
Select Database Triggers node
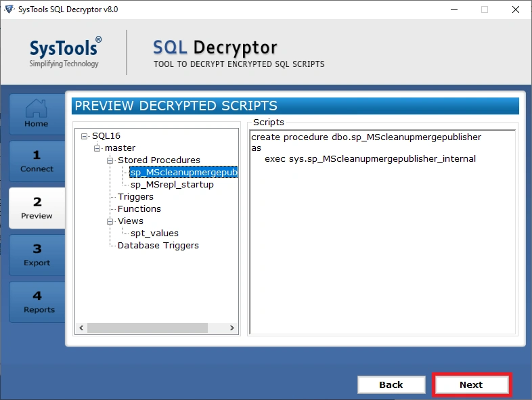click(x=158, y=245)
